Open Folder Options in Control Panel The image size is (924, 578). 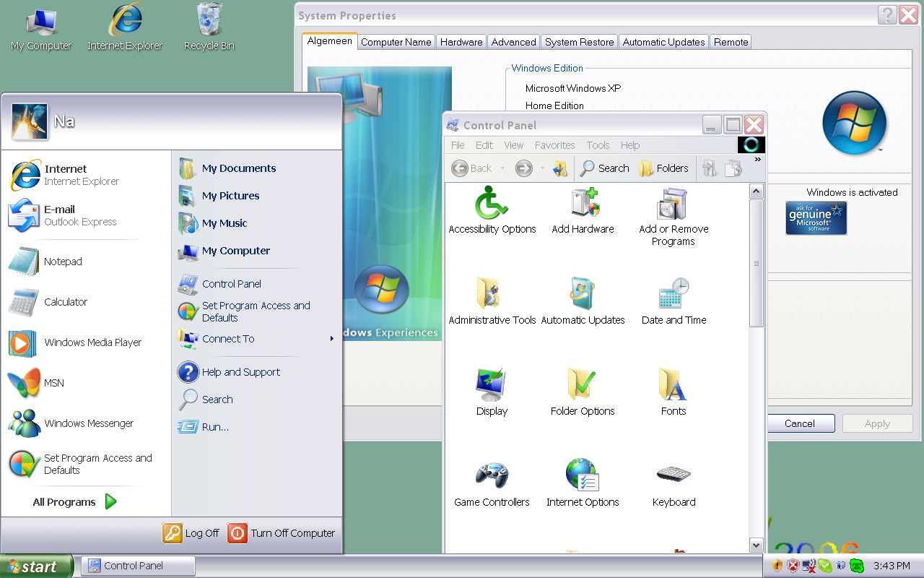583,392
